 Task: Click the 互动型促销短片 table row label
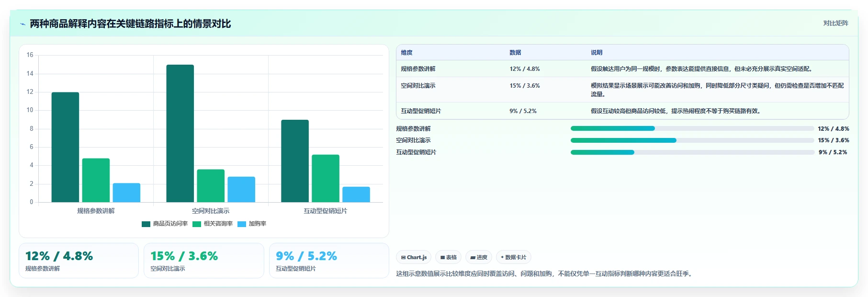(x=421, y=111)
